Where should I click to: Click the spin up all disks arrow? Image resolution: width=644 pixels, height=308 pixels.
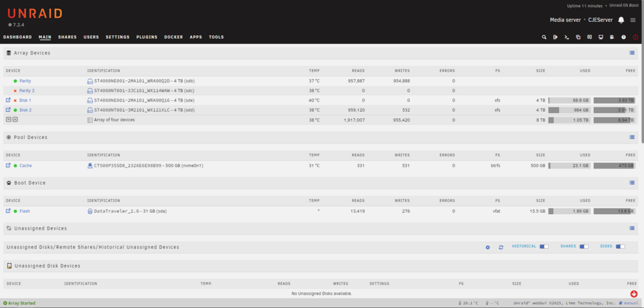click(15, 120)
